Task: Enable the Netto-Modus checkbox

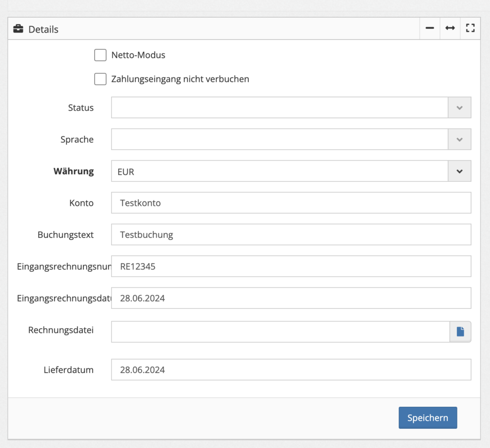Action: click(x=100, y=55)
